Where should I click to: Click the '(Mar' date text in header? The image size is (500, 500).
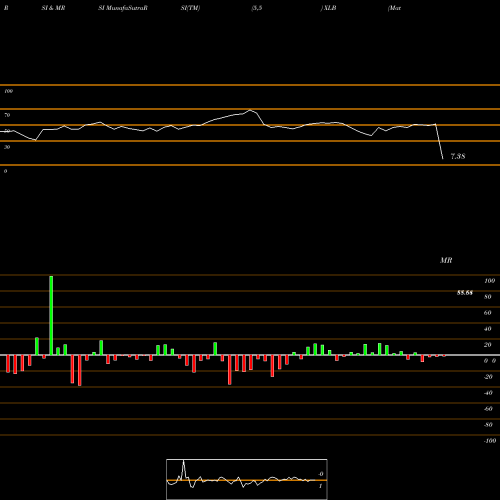(x=394, y=8)
